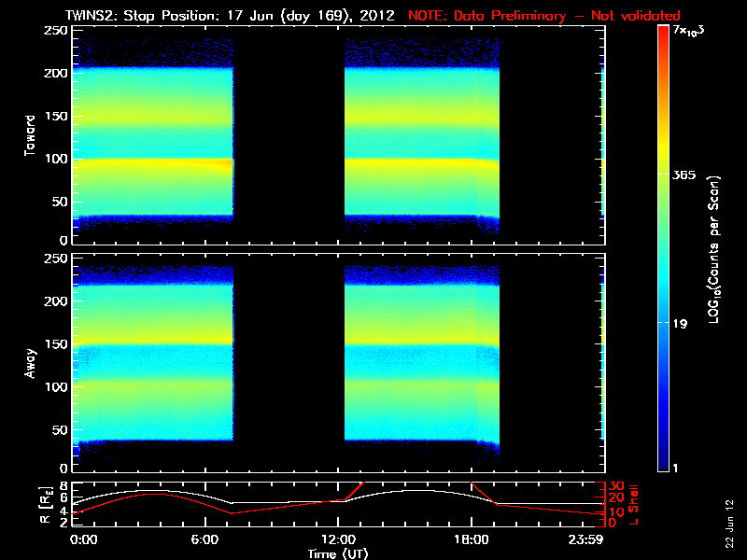Click the red L Shell axis label
747x560 pixels.
633,502
